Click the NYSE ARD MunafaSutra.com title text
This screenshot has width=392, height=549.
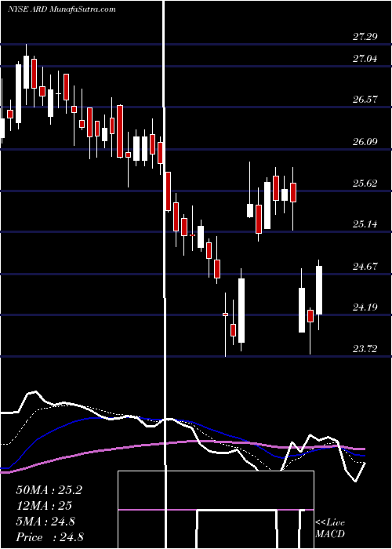[x=62, y=9]
